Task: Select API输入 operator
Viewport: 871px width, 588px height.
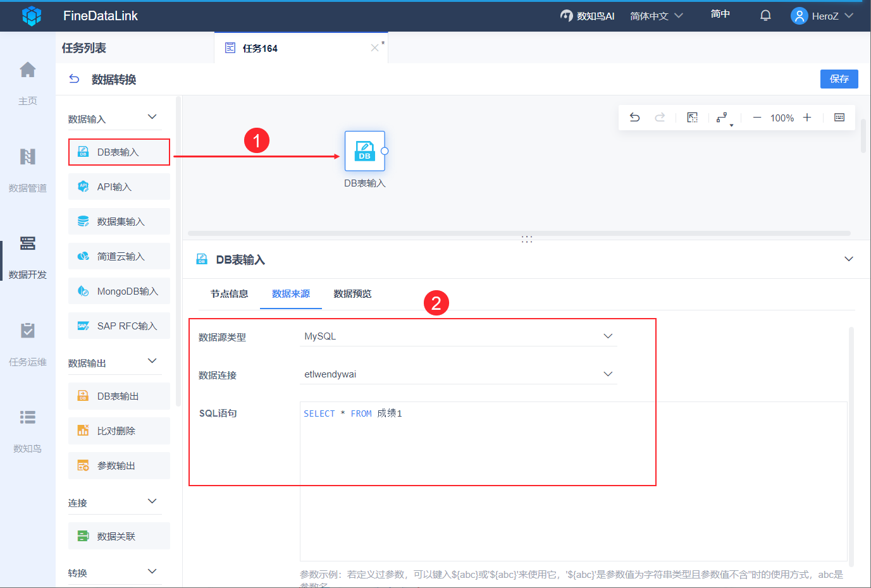Action: click(119, 187)
